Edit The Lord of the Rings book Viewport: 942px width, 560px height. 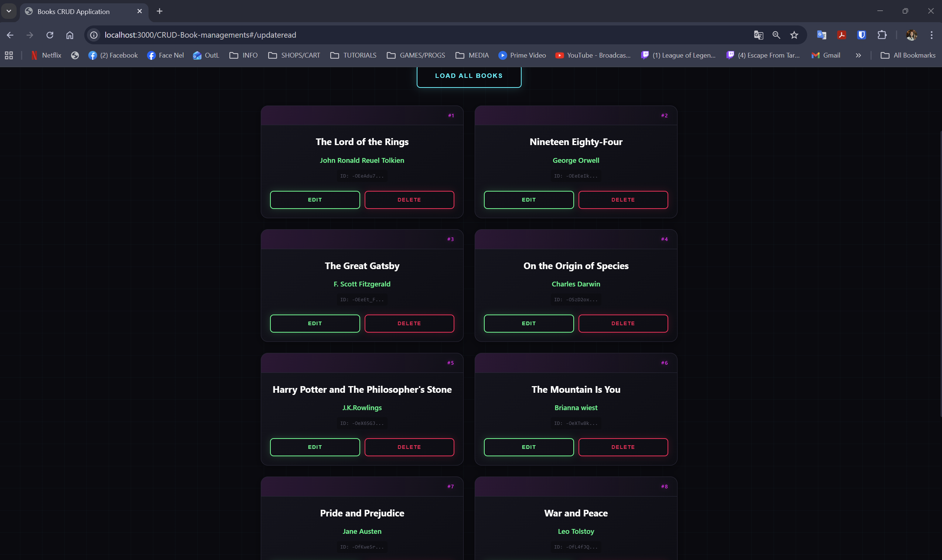tap(315, 200)
